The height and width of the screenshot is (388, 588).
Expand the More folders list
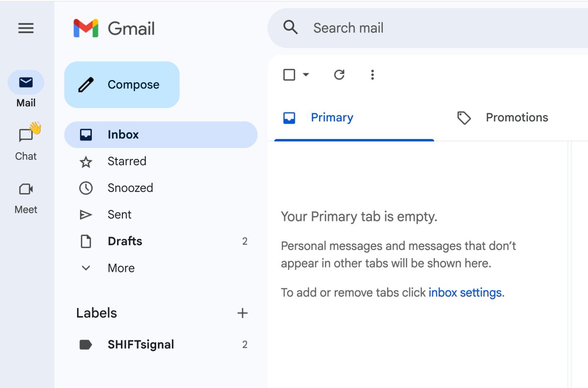point(161,268)
